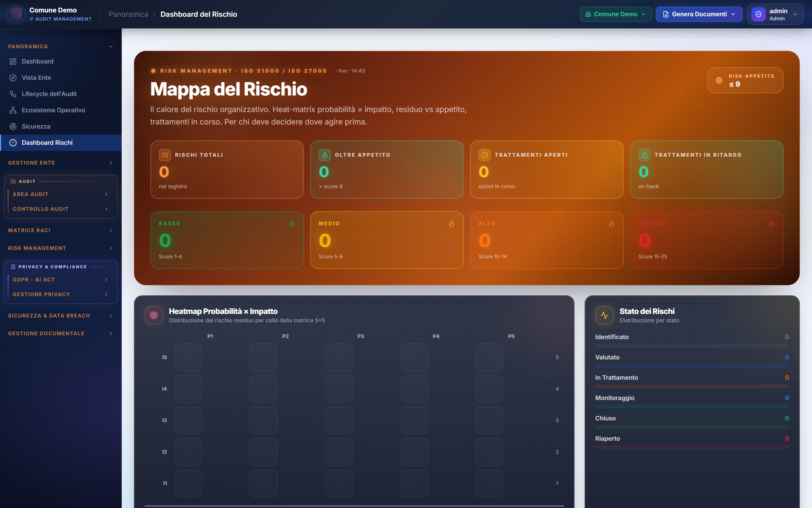Image resolution: width=812 pixels, height=508 pixels.
Task: Click the Genera Documenti file icon
Action: tap(666, 14)
